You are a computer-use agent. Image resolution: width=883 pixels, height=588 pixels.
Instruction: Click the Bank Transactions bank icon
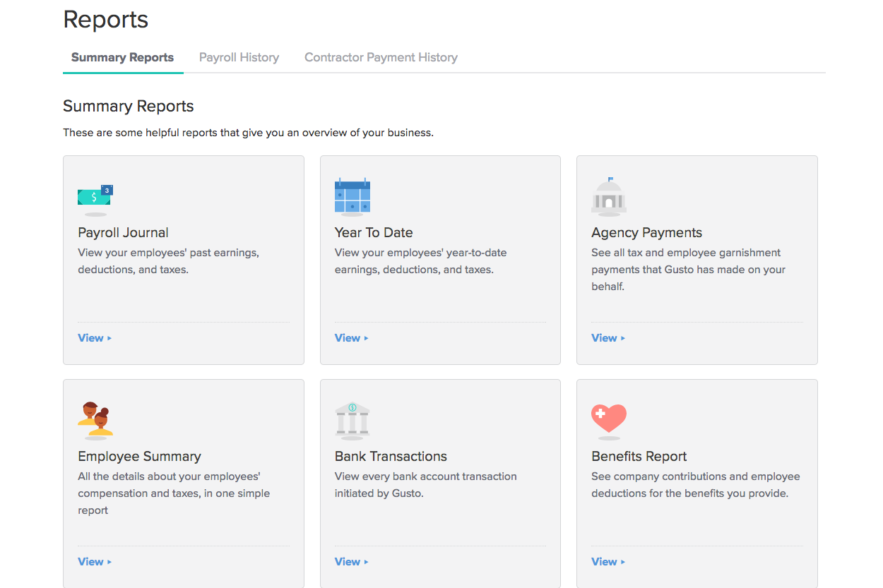pos(352,420)
